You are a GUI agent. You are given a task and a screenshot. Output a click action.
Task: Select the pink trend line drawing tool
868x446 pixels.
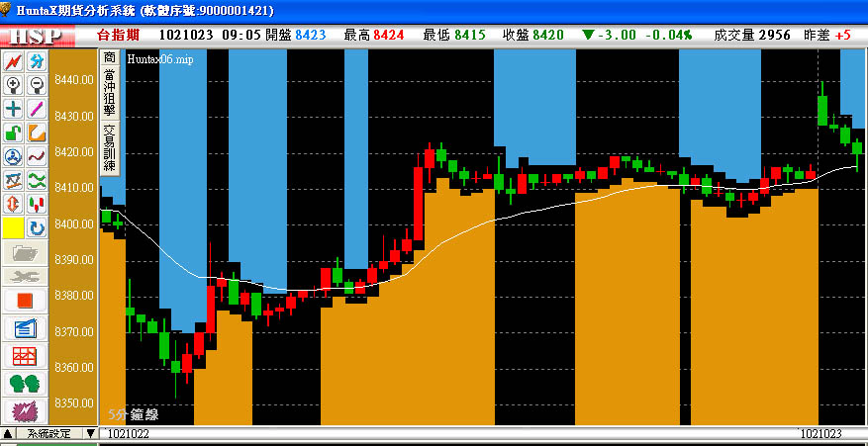[37, 109]
